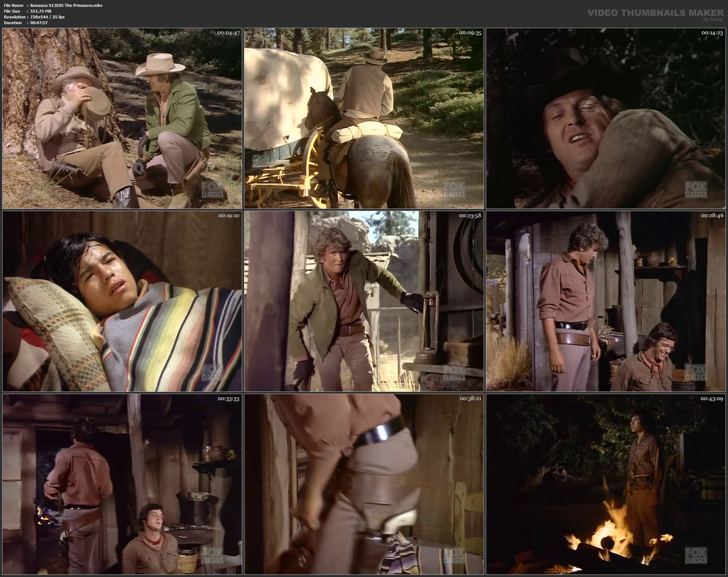Click the 00:04:47 timestamp label

click(x=228, y=33)
